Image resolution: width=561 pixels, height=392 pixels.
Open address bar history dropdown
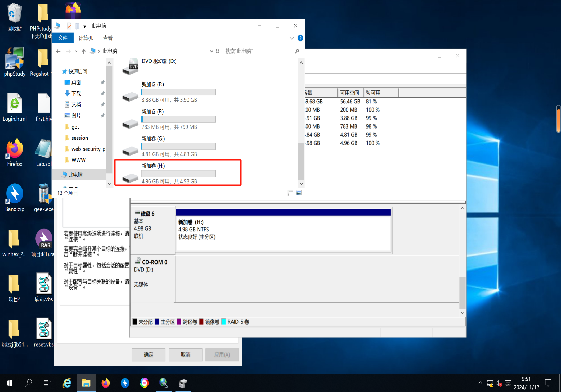click(x=211, y=51)
